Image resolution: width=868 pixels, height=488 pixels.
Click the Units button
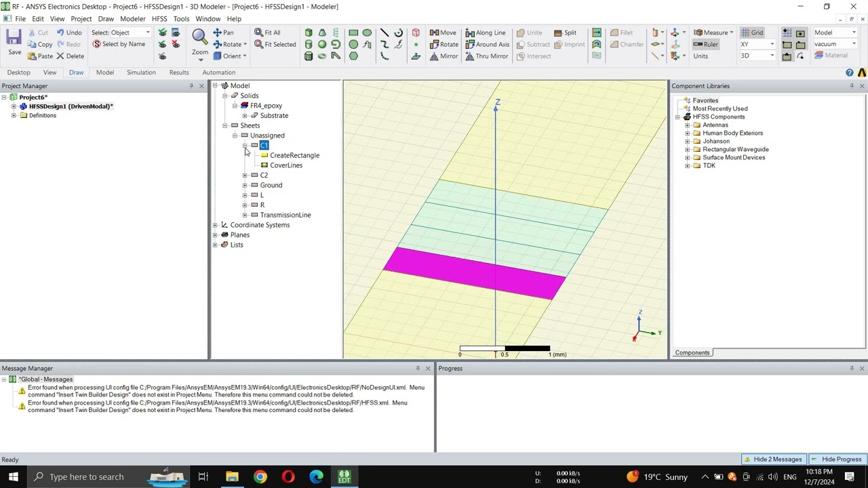701,56
